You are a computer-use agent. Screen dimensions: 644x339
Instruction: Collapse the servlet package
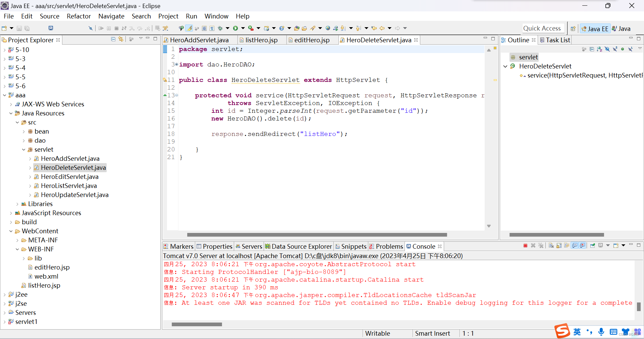(x=23, y=150)
